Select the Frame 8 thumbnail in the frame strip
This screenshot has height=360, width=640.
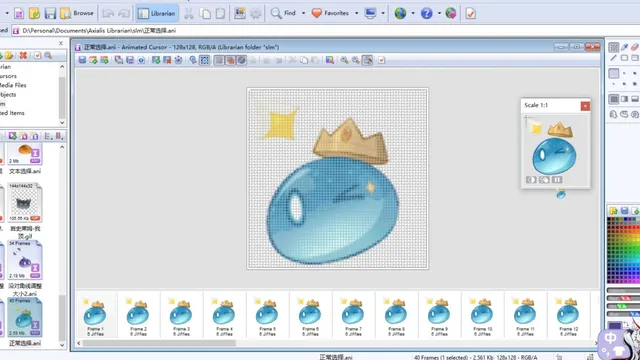396,316
